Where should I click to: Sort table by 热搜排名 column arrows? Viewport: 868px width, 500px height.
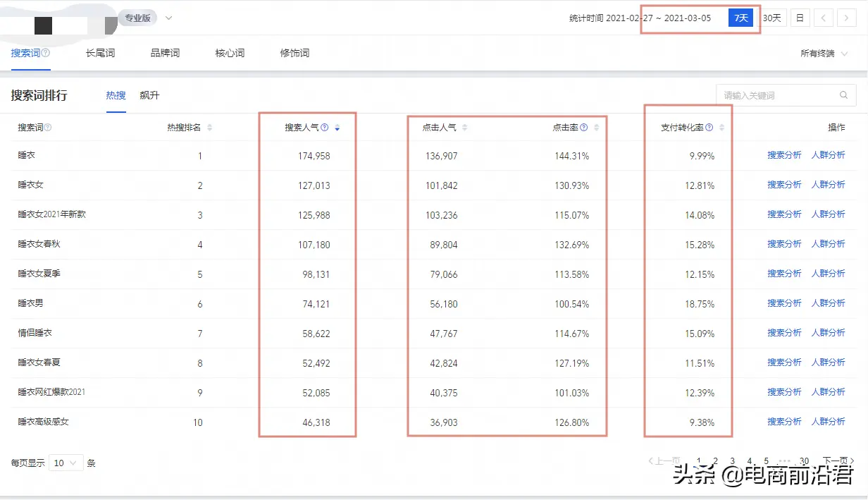coord(209,128)
